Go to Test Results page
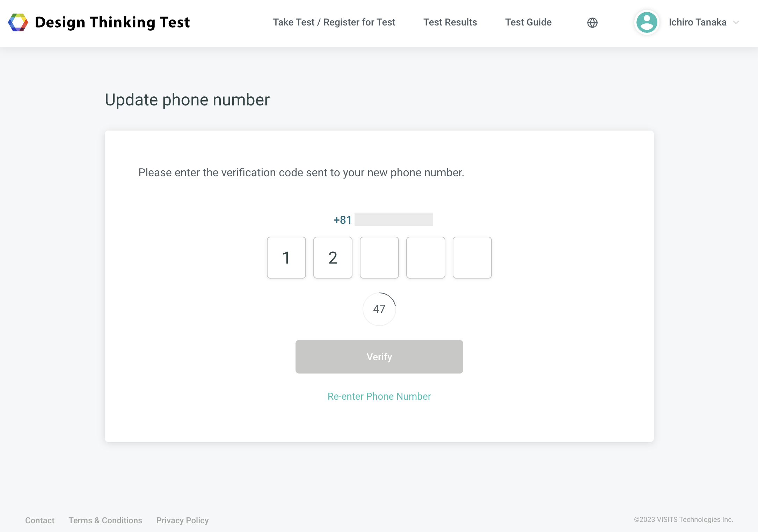758x532 pixels. (x=450, y=22)
